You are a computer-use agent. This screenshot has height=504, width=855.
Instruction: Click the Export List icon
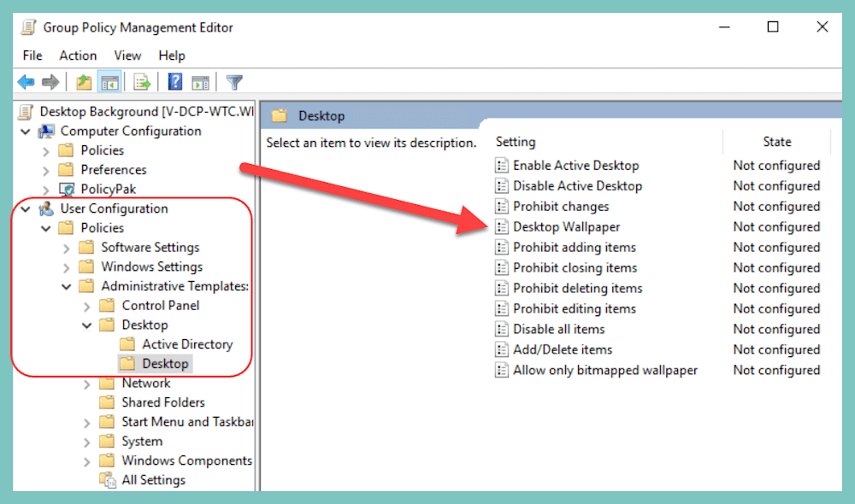click(x=142, y=81)
